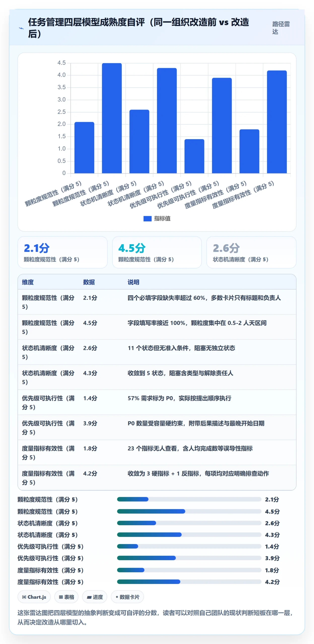Select table cell 1.8分
The height and width of the screenshot is (644, 314).
[90, 448]
